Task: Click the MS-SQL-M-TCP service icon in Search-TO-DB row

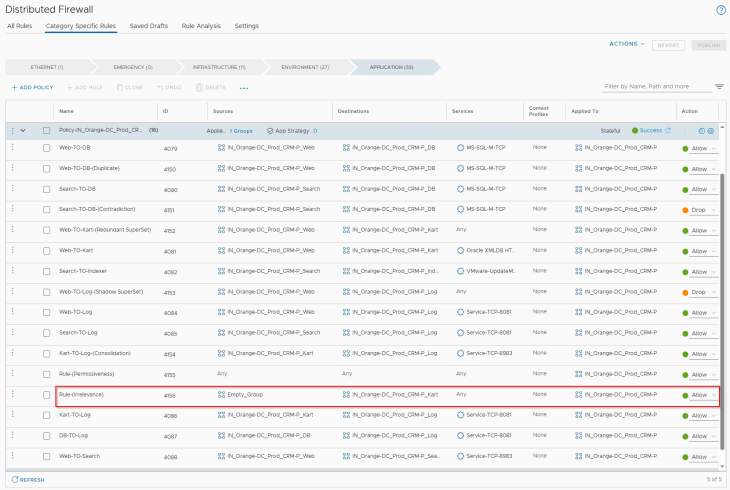Action: 460,188
